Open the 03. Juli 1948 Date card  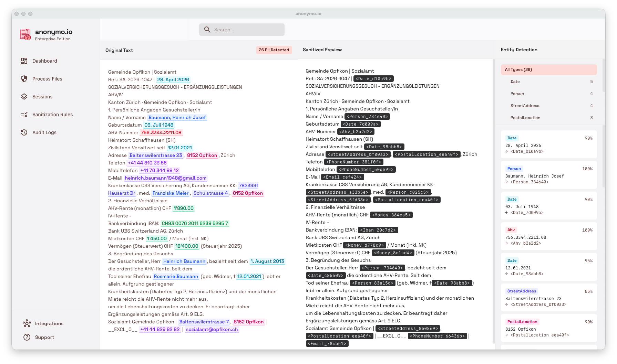coord(549,206)
